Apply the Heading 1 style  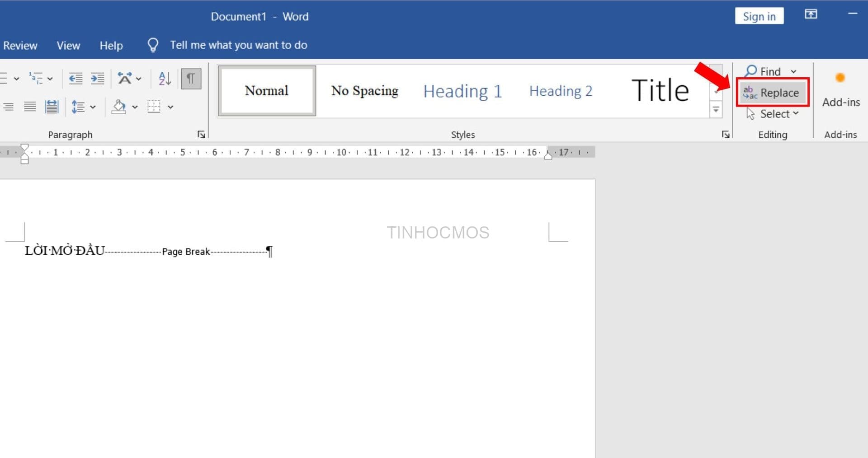coord(462,91)
